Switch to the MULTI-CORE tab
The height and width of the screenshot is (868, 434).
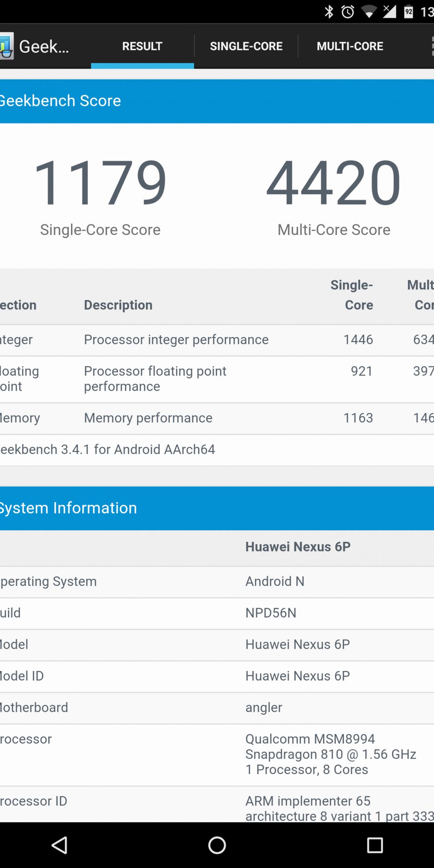(350, 46)
